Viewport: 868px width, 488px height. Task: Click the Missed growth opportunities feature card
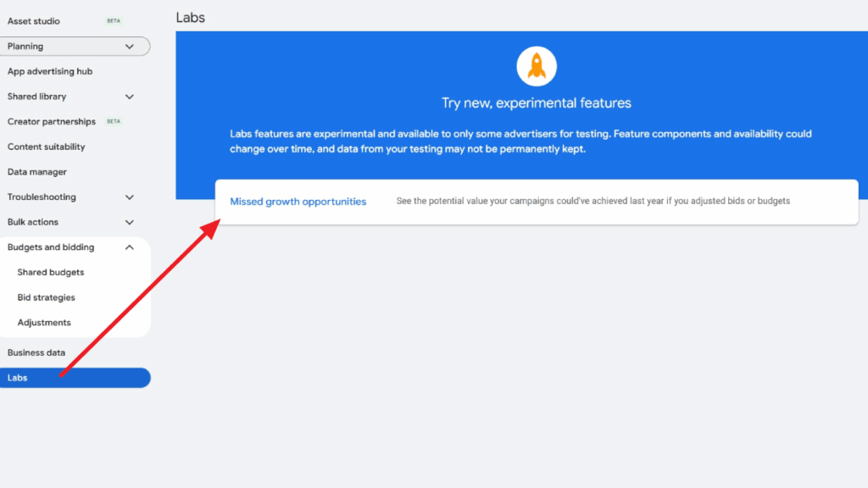(537, 202)
